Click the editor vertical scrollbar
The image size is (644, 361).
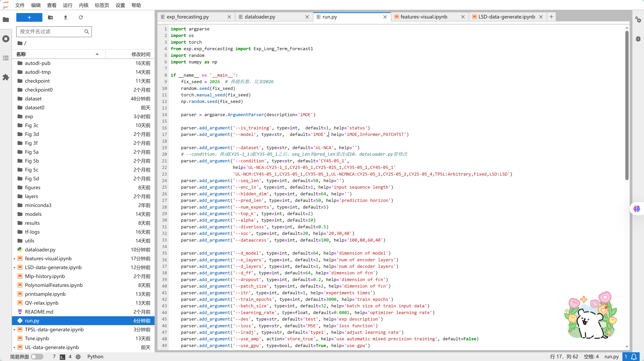click(627, 105)
